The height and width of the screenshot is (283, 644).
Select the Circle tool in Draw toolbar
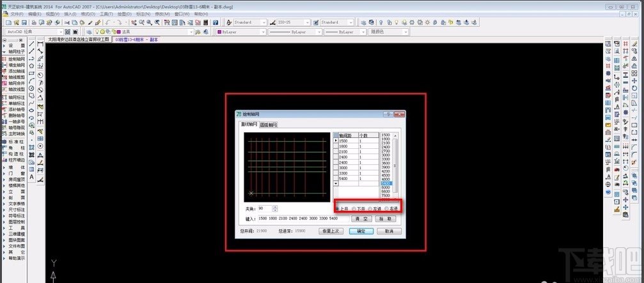[x=31, y=88]
